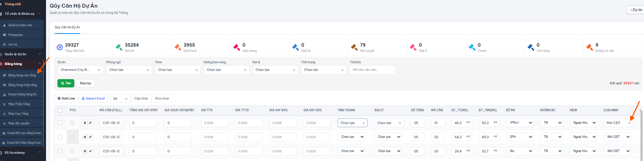
Task: Click the Xóa chọn button
Action: pos(162,98)
